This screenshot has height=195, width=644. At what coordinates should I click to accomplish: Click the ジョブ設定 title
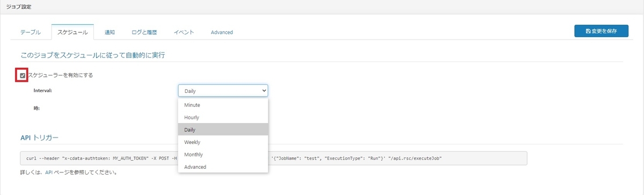(x=18, y=6)
